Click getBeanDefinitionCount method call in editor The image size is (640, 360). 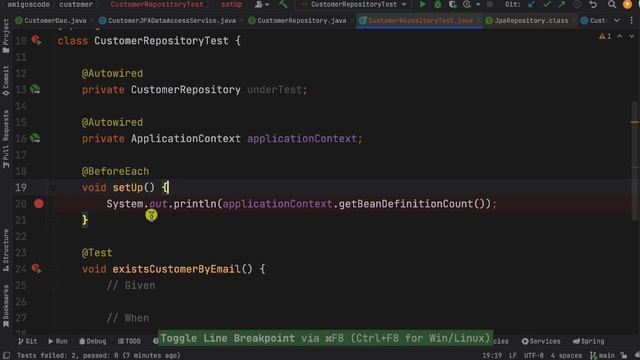pos(406,204)
